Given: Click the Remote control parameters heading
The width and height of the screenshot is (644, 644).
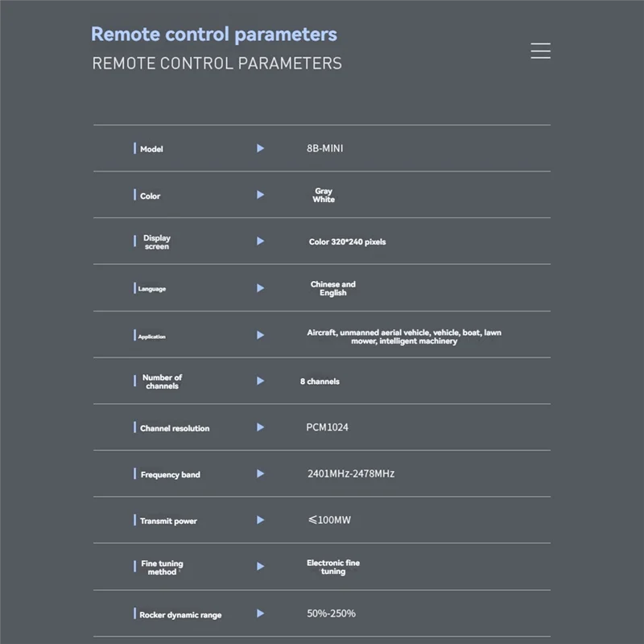Looking at the screenshot, I should coord(214,35).
